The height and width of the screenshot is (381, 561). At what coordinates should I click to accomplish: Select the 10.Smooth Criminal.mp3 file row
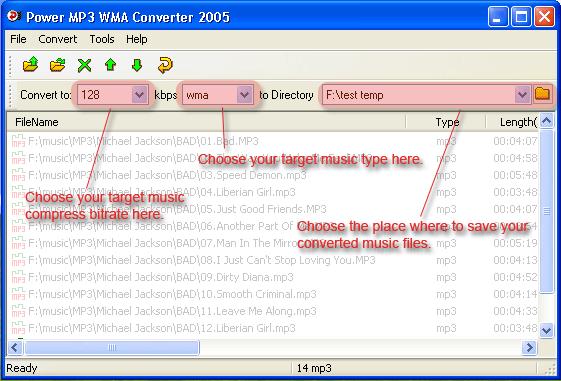(x=273, y=294)
